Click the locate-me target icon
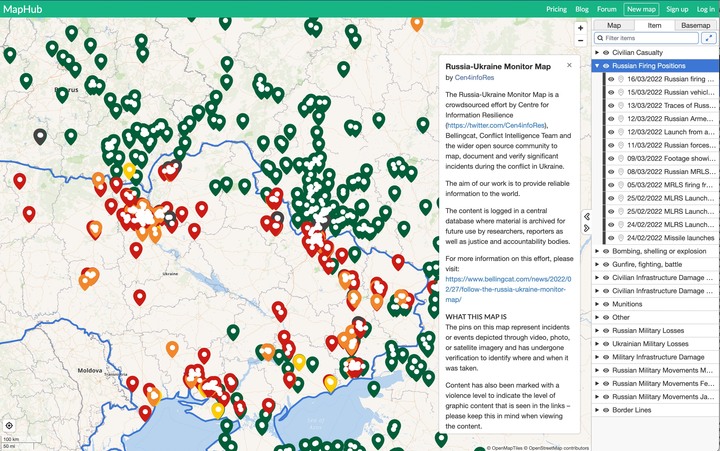The width and height of the screenshot is (720, 451). pyautogui.click(x=9, y=426)
